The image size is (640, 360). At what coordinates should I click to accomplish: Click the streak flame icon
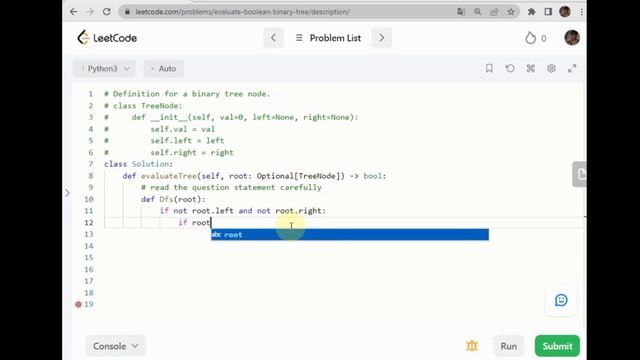pos(531,38)
